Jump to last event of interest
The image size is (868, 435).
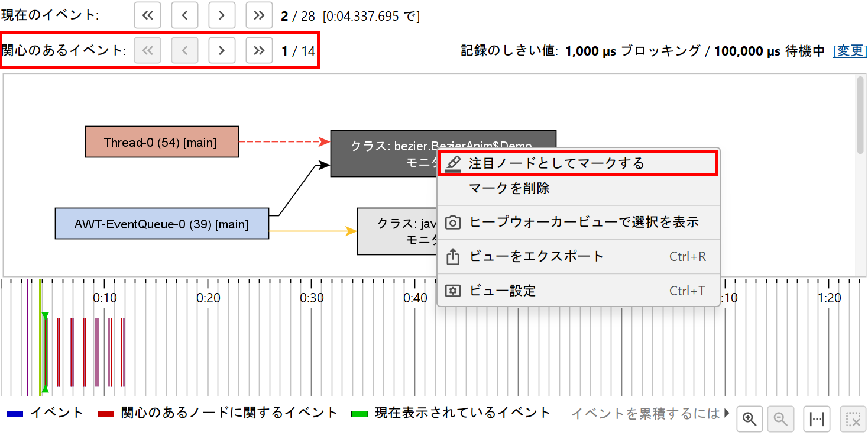tap(258, 50)
